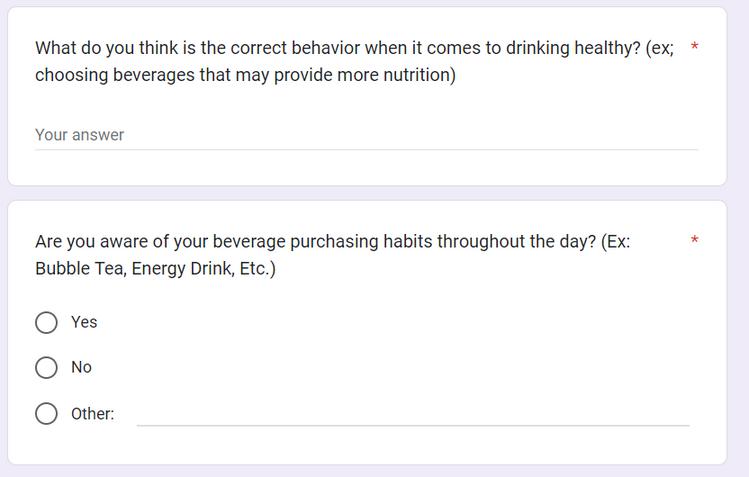Click the "Bubble Tea, Energy Drink, Etc.)" text line
The width and height of the screenshot is (749, 477).
[x=155, y=268]
